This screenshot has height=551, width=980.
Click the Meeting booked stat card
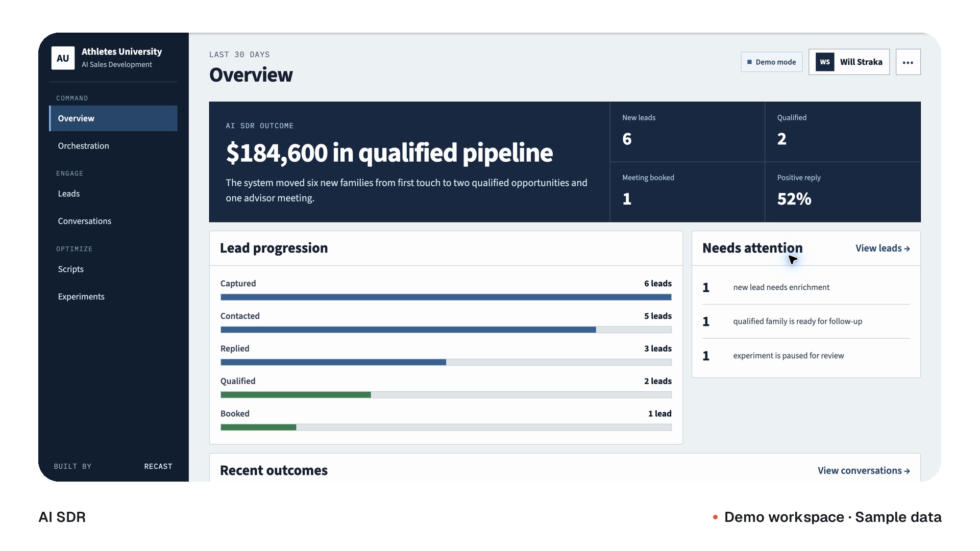click(687, 192)
